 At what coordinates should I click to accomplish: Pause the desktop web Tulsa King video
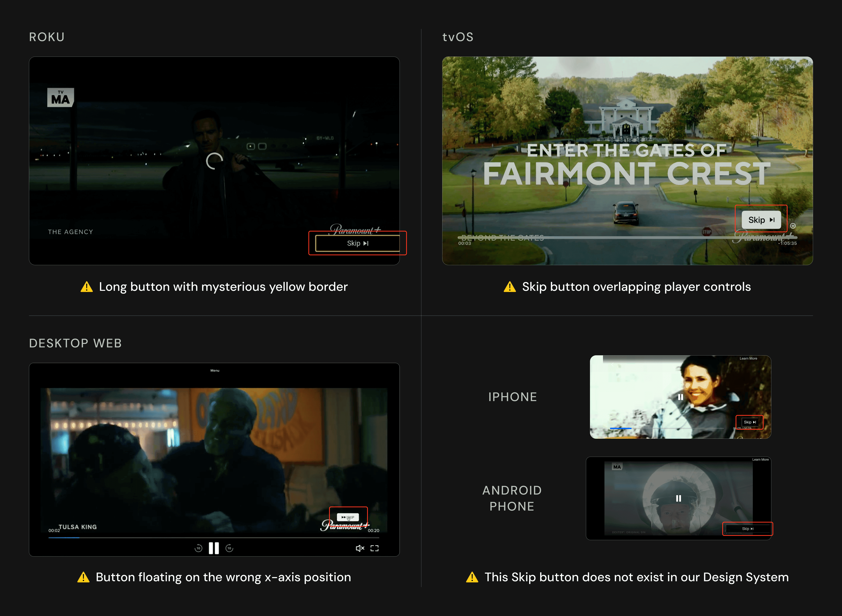[214, 548]
